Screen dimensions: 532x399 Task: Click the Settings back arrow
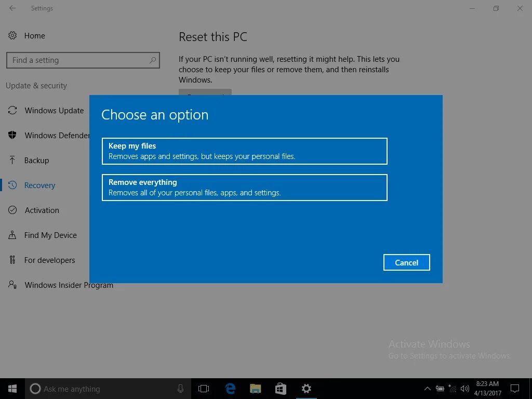click(12, 8)
